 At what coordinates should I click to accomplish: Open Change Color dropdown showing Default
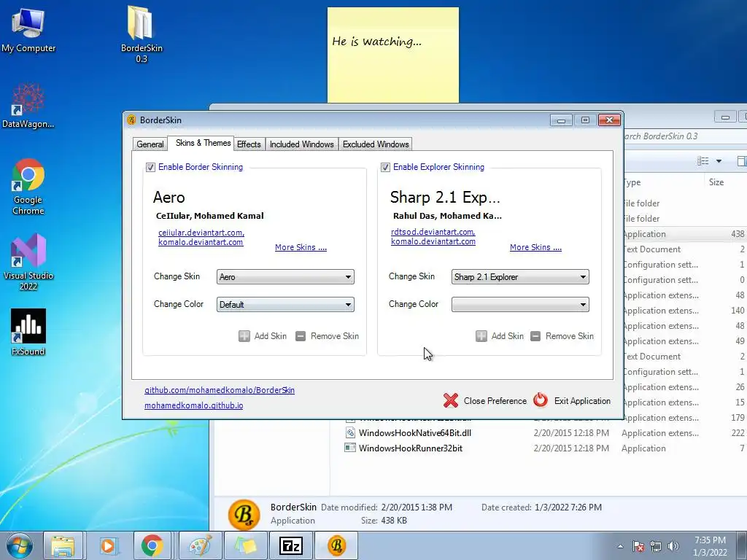click(285, 304)
